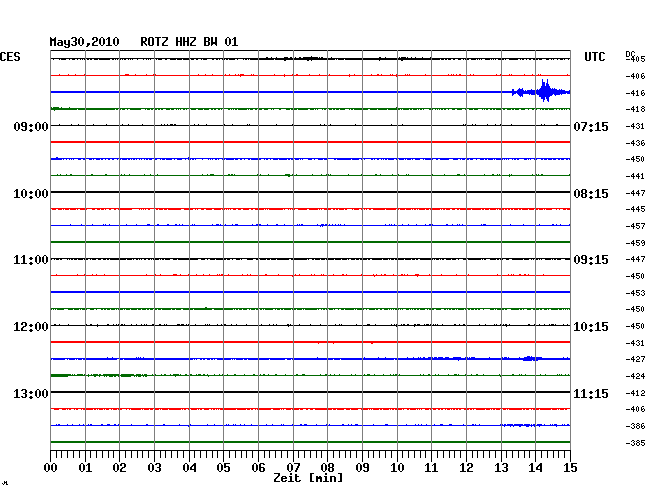Select minute 13 on the time axis
Viewport: 650px width, 494px height.
click(501, 467)
